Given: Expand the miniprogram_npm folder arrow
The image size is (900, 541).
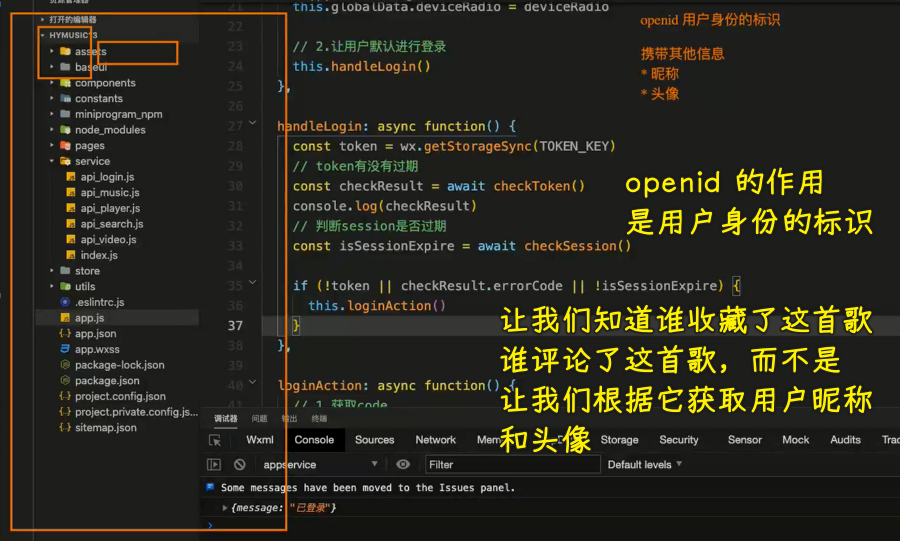Looking at the screenshot, I should [52, 114].
